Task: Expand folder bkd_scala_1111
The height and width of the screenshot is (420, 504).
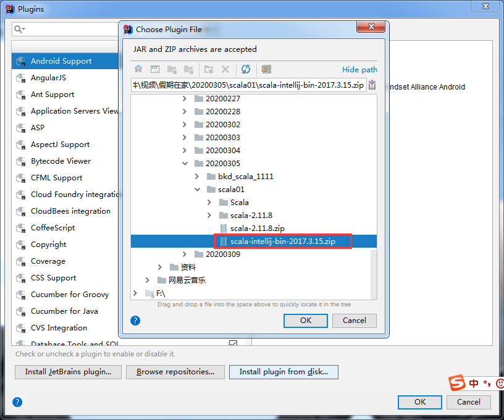Action: point(196,177)
